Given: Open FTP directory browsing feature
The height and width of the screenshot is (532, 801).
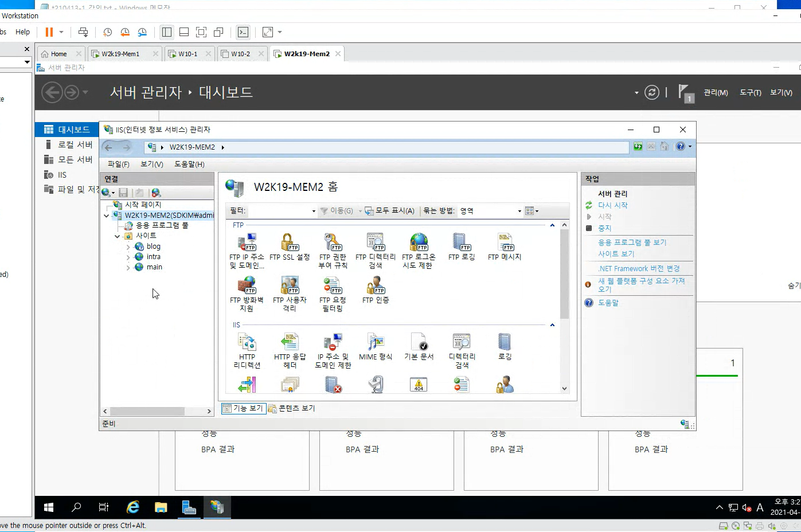Looking at the screenshot, I should 376,251.
